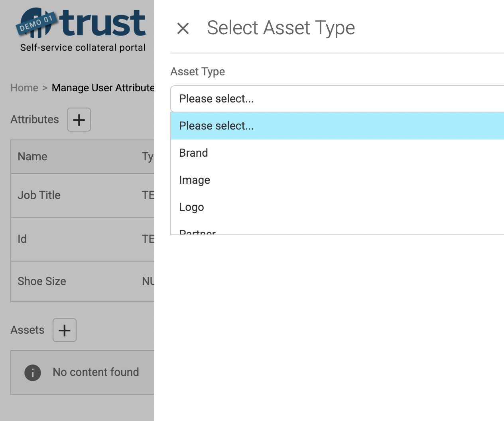Open the Job Title attribute row

pos(39,195)
